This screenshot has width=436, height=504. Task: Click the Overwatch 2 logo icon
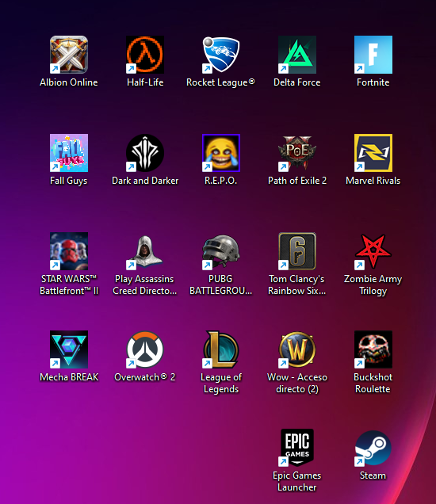tap(145, 349)
